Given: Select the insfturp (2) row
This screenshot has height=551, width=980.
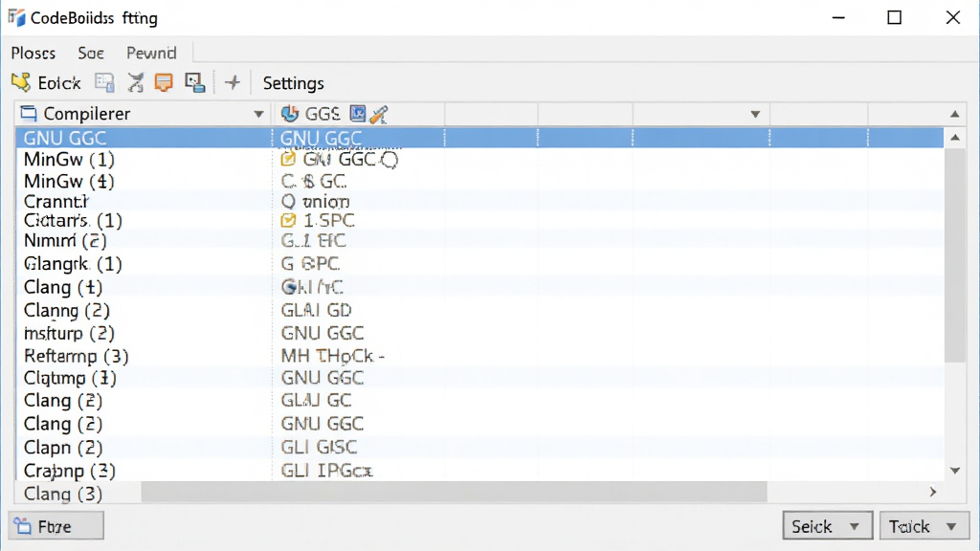Looking at the screenshot, I should click(479, 333).
